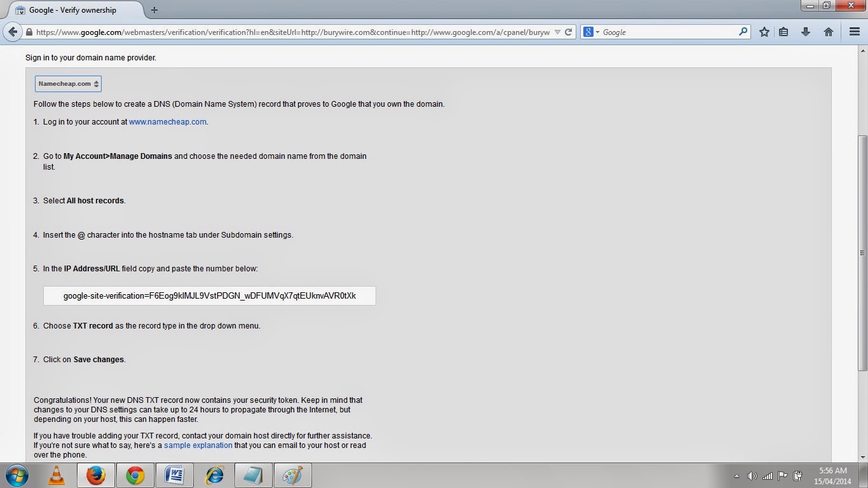Open the network signal tray icon
Viewport: 868px width, 488px height.
click(768, 475)
